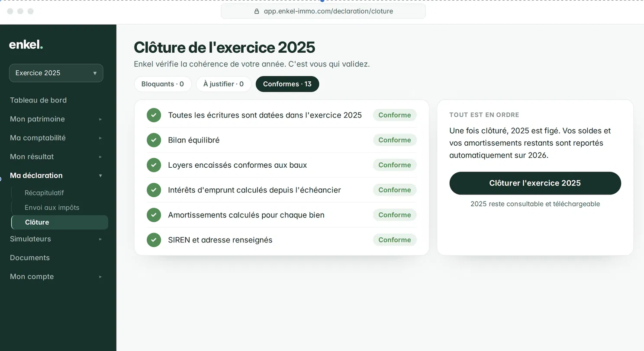The image size is (644, 351).
Task: Click the check icon beside Amortissements calculés row
Action: pyautogui.click(x=154, y=215)
